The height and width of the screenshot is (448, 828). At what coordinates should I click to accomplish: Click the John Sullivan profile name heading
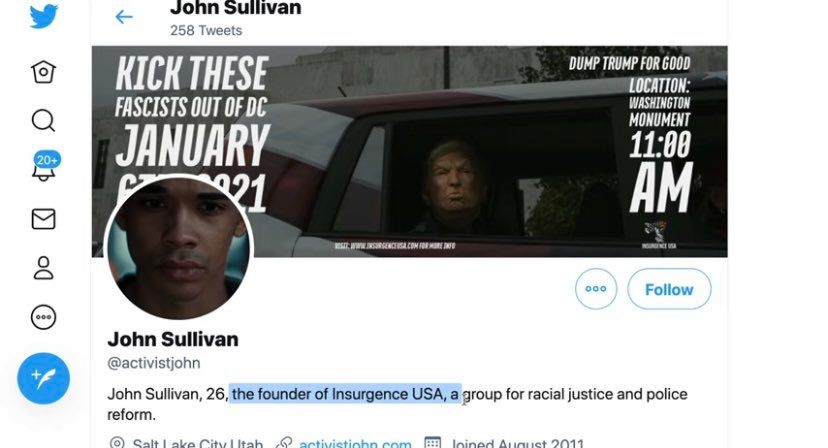(173, 339)
